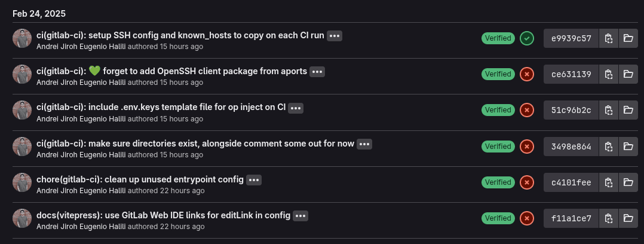644x244 pixels.
Task: Expand description of SSH config commit
Action: click(x=335, y=36)
